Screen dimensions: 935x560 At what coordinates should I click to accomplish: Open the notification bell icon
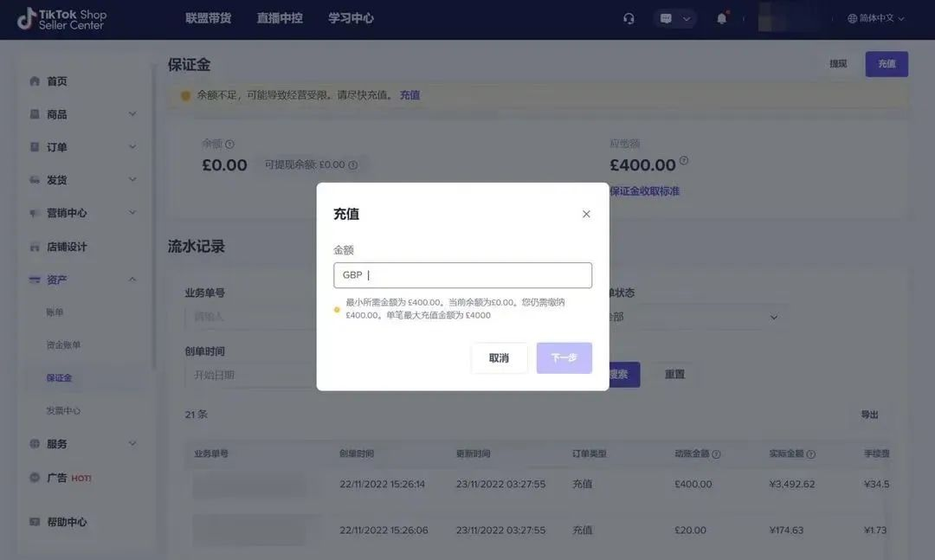[721, 18]
